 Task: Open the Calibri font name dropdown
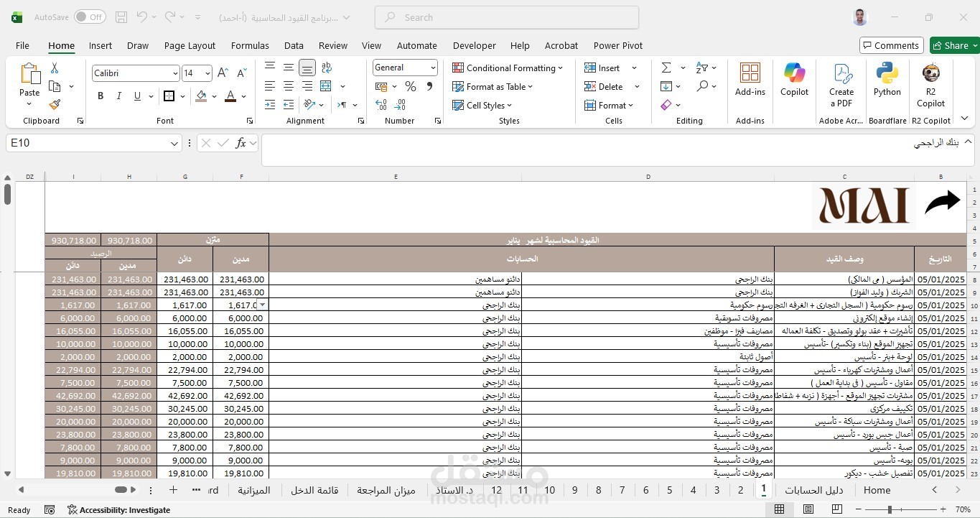174,73
